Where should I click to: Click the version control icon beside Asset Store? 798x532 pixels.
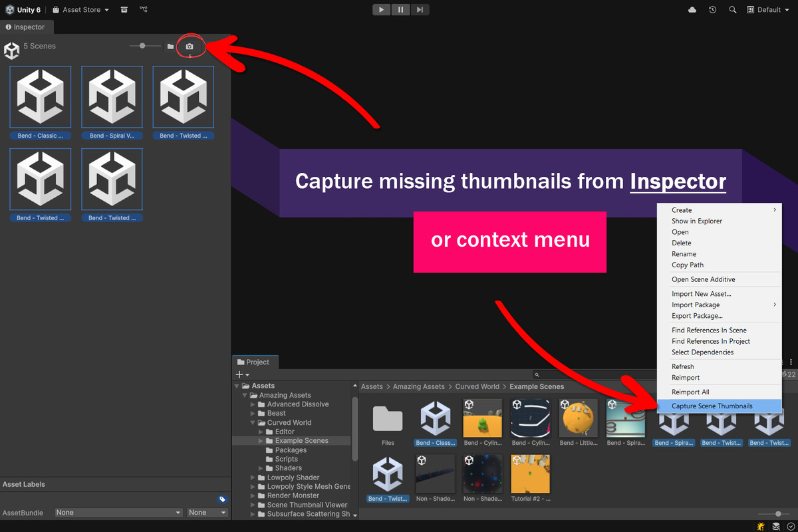tap(144, 10)
